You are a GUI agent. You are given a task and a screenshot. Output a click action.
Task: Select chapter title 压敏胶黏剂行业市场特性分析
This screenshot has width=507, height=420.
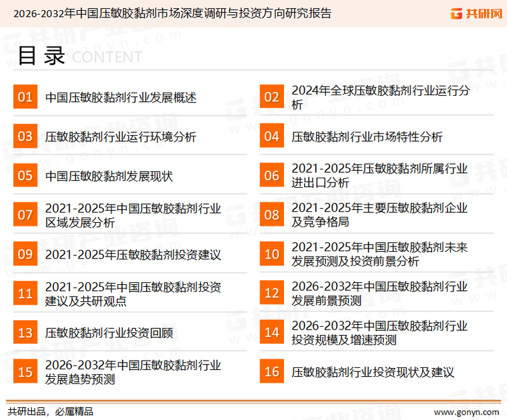point(367,136)
